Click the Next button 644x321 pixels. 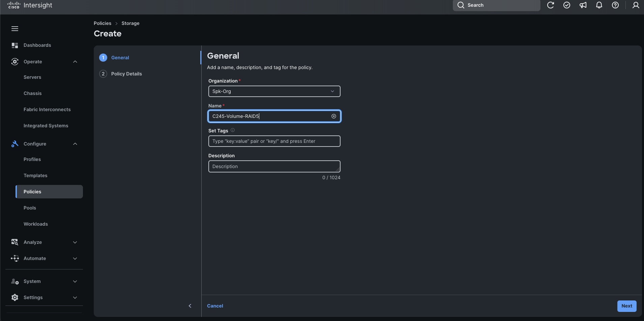(626, 306)
